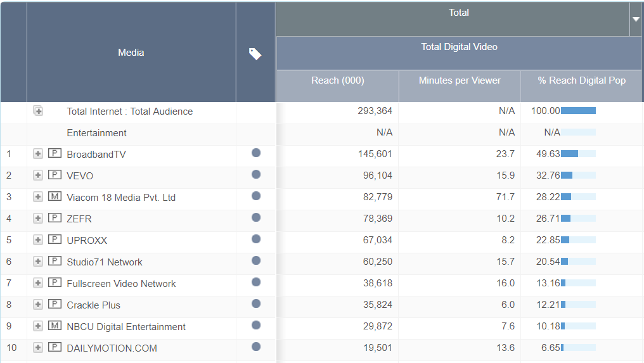
Task: Expand Total Internet : Total Audience row
Action: click(38, 111)
